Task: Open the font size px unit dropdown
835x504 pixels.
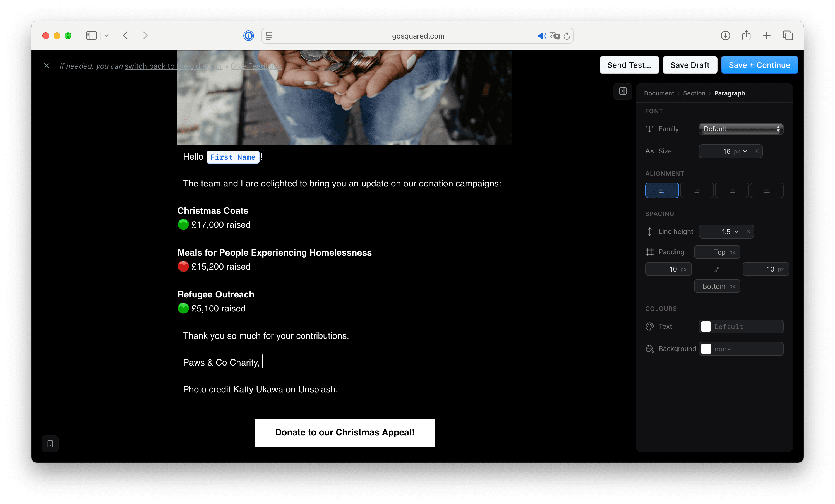Action: tap(740, 151)
